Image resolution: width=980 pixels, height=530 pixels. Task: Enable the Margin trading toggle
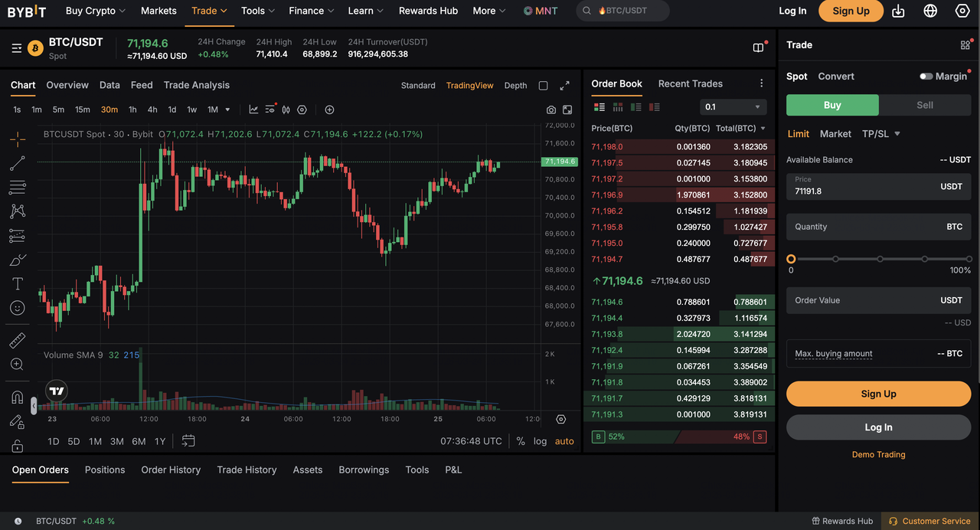coord(926,77)
